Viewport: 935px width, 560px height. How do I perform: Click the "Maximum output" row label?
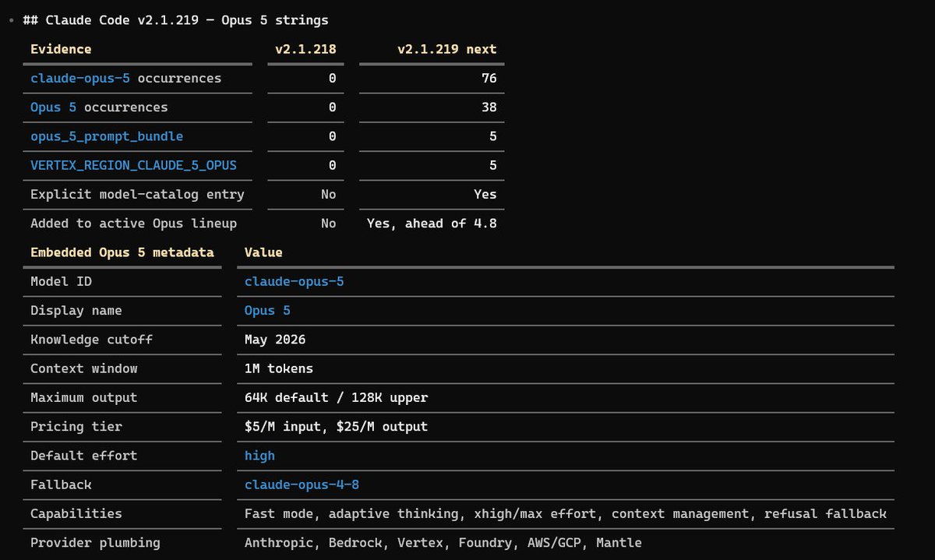click(x=83, y=397)
